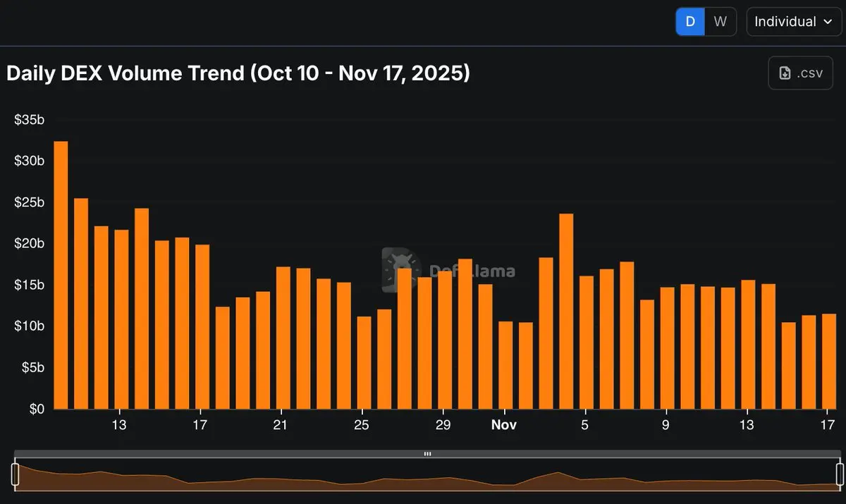Image resolution: width=846 pixels, height=504 pixels.
Task: Click right handle of range slider
Action: (x=840, y=474)
